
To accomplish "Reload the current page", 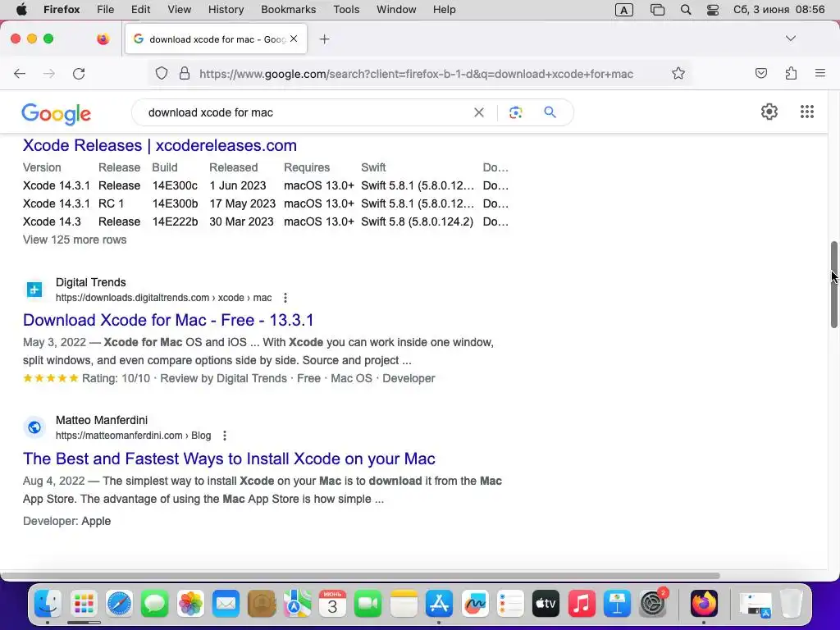I will coord(79,73).
